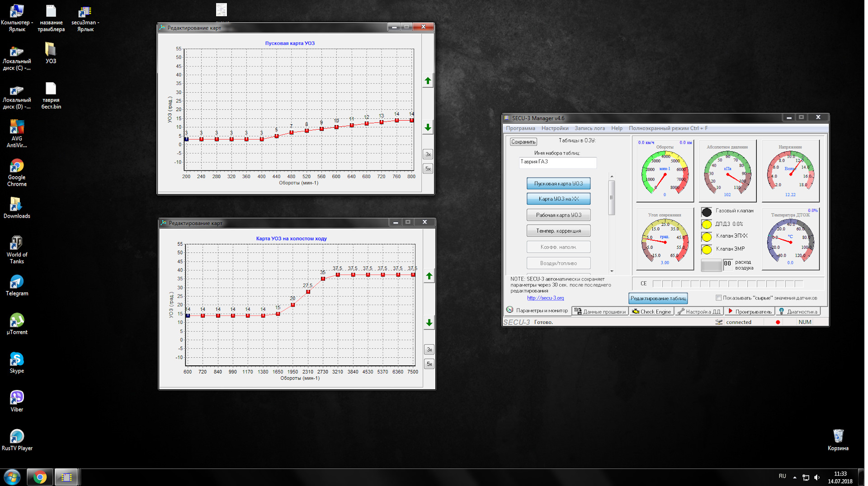Click the green down arrow in the Пусковая карта УОЗ window
The image size is (868, 486).
point(428,128)
